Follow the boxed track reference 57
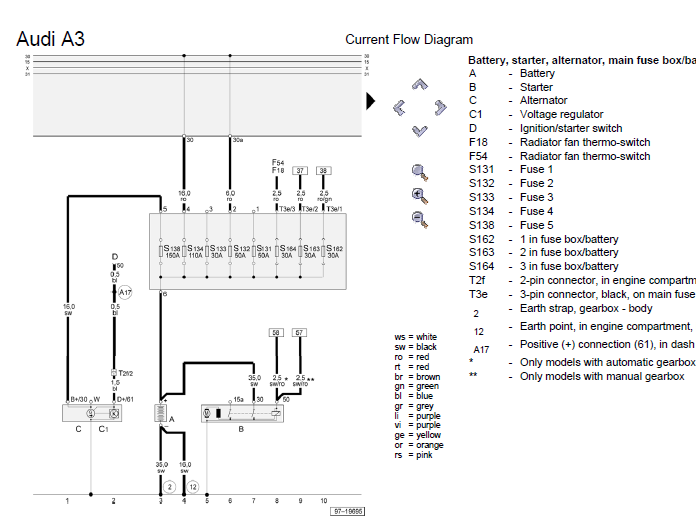This screenshot has width=696, height=521. (299, 332)
